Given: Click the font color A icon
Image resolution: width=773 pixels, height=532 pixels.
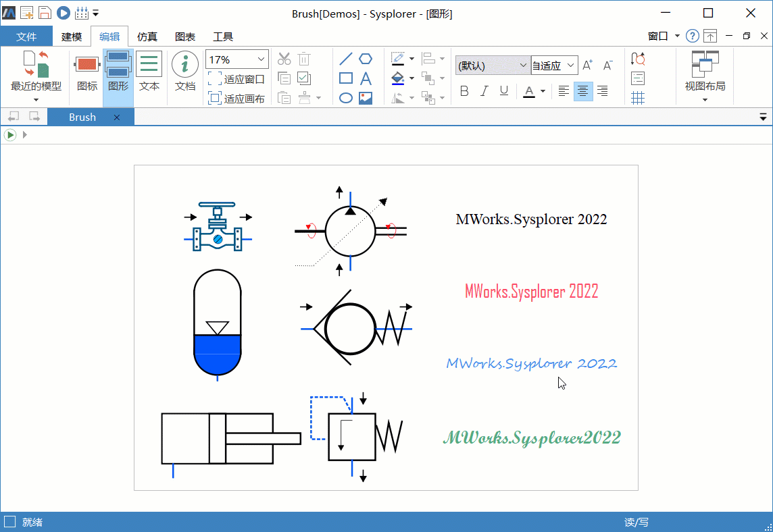Looking at the screenshot, I should 529,91.
